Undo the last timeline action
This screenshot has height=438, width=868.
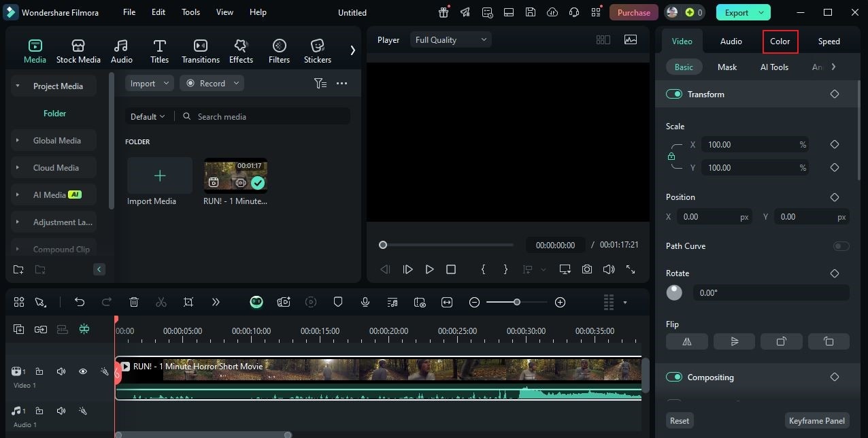[x=80, y=302]
